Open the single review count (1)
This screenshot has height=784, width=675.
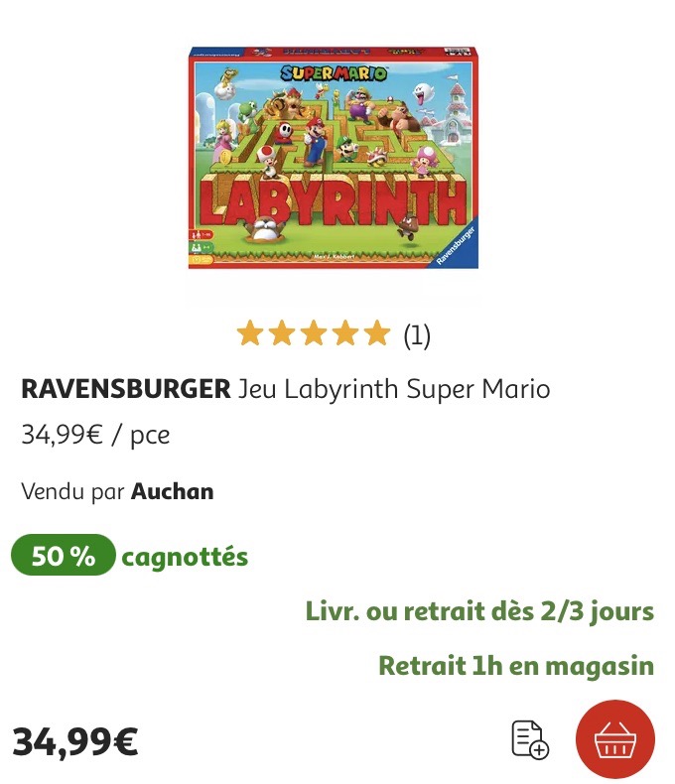pos(417,335)
